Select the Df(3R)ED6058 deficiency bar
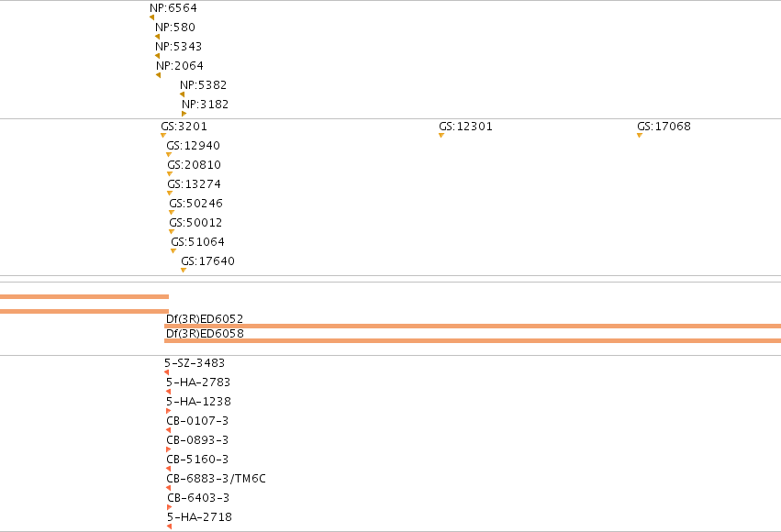 (473, 341)
